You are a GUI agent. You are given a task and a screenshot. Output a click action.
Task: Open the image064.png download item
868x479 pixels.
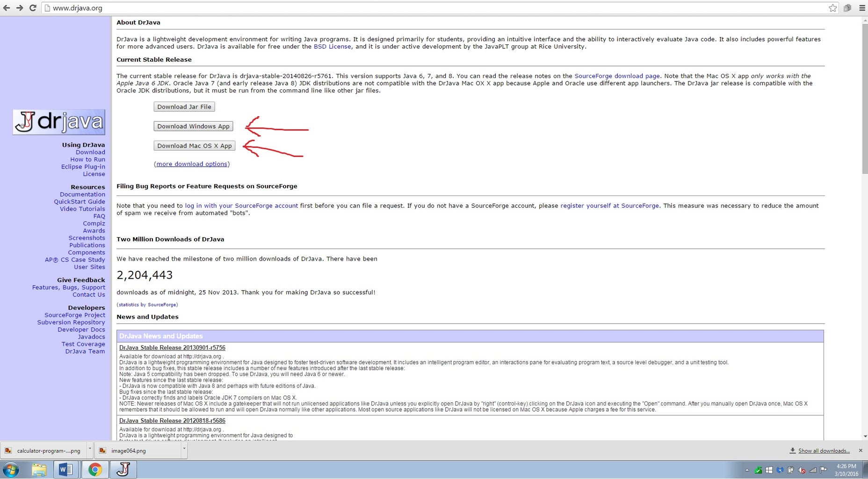(x=138, y=450)
